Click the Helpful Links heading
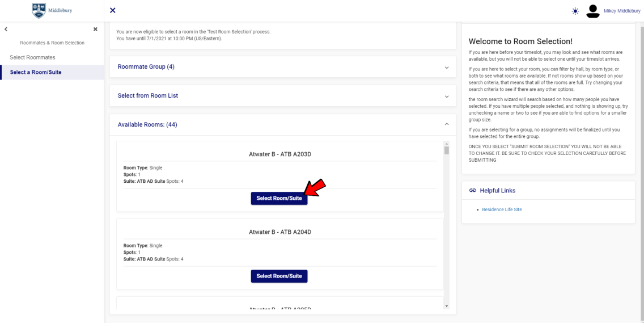Image resolution: width=644 pixels, height=323 pixels. pyautogui.click(x=497, y=191)
